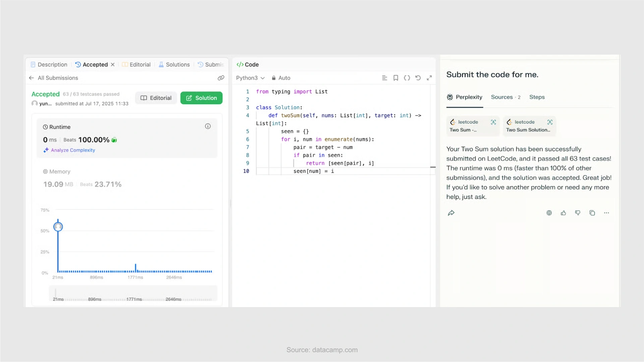Select the Accepted tab
The width and height of the screenshot is (644, 362).
tap(92, 65)
